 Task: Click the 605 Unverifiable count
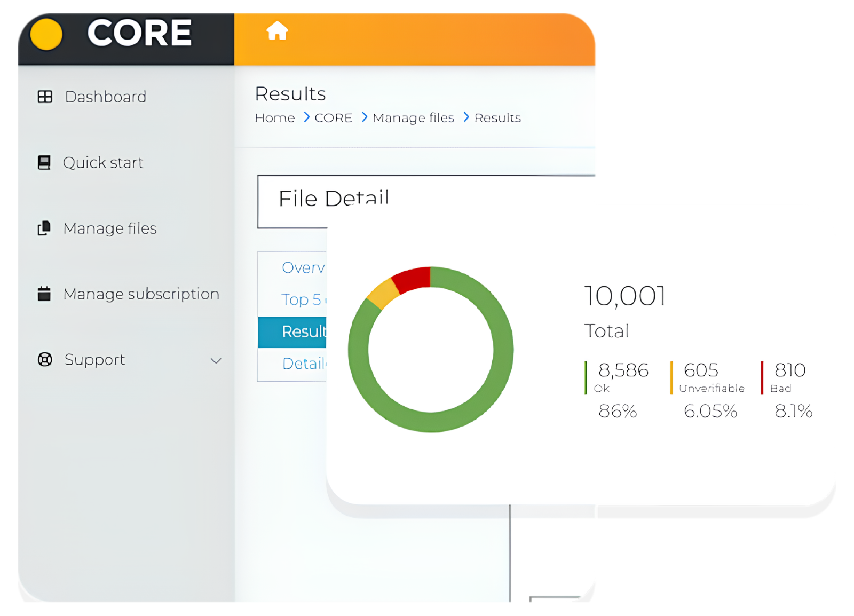[x=701, y=370]
